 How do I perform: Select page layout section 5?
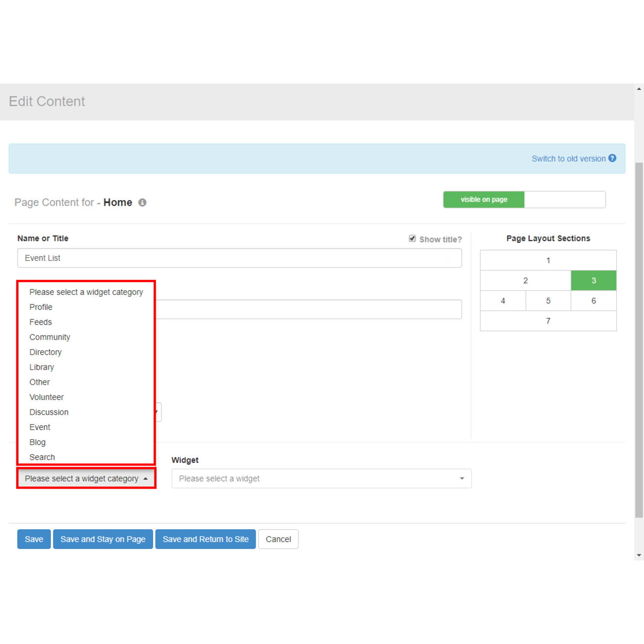pyautogui.click(x=548, y=301)
